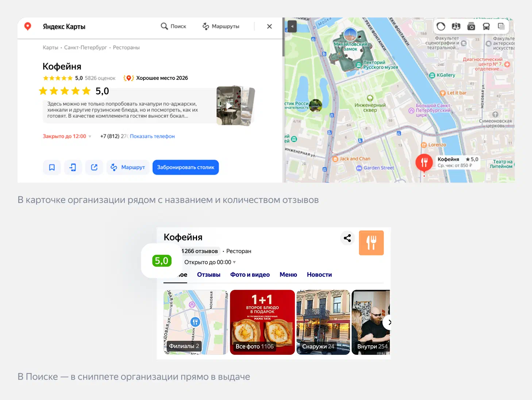Open the Филиалы 2 map thumbnail
The height and width of the screenshot is (400, 532).
coord(196,322)
